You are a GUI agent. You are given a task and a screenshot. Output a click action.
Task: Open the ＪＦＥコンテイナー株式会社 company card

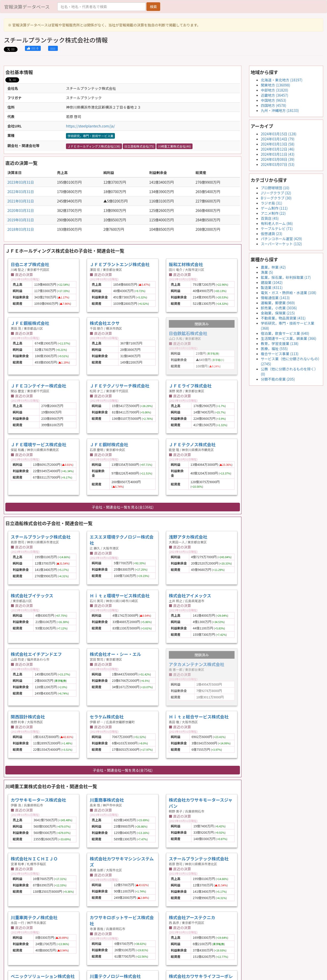click(38, 386)
